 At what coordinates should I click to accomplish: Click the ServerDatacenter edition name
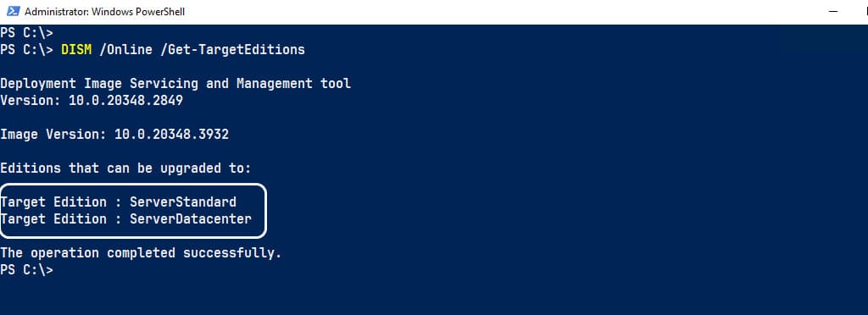click(x=191, y=218)
